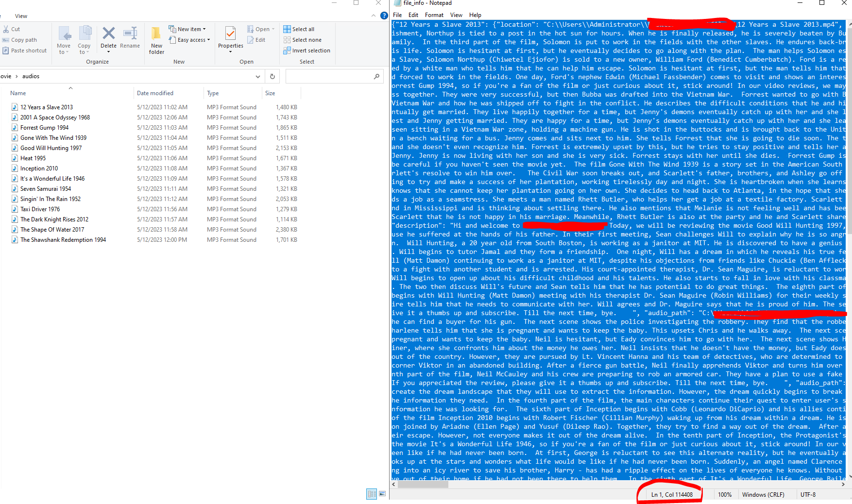The image size is (852, 504).
Task: Click the Copy path icon
Action: point(6,40)
